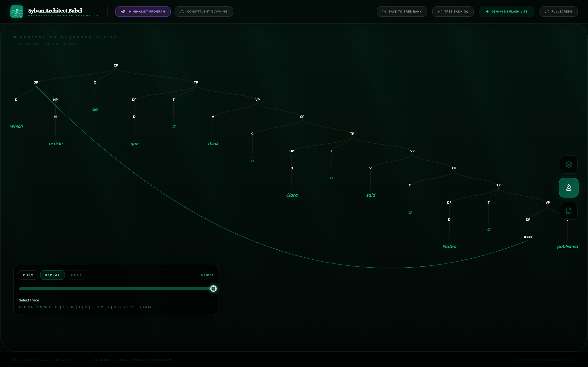
Task: Select the word 'published' in the tree
Action: tap(567, 246)
